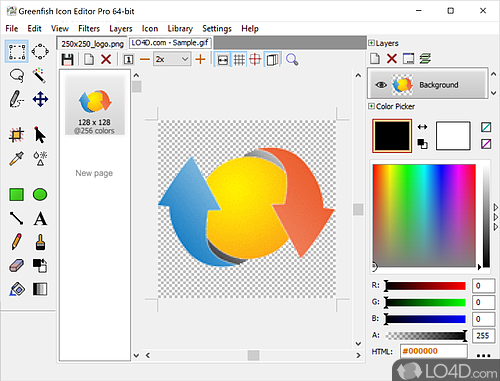Delete the layer with red X in Layers panel
The width and height of the screenshot is (500, 381).
[392, 59]
